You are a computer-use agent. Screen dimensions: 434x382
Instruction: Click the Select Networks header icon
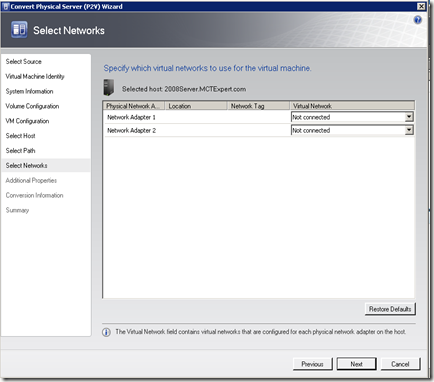tap(19, 30)
